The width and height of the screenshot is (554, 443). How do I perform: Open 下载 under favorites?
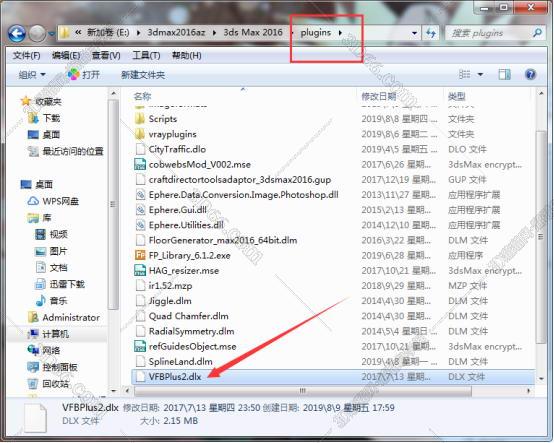click(x=44, y=118)
